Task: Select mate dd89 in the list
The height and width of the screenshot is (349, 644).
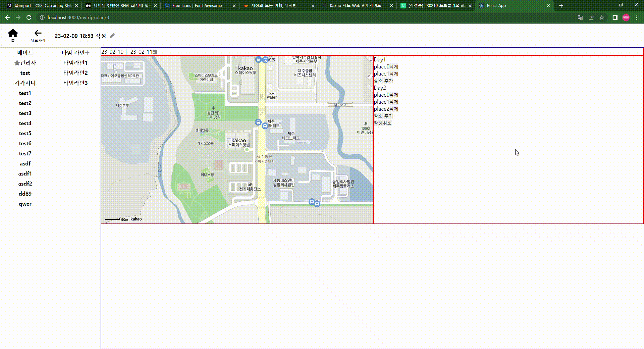Action: [25, 194]
